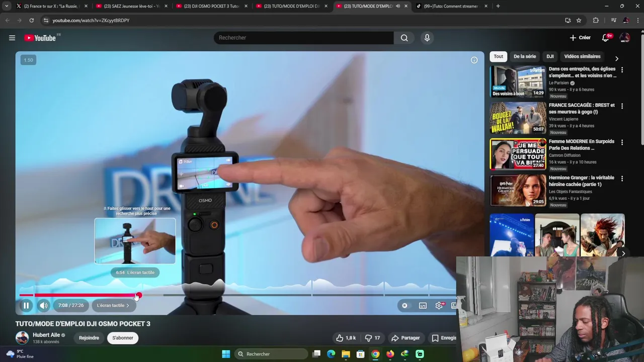This screenshot has height=362, width=644.
Task: Click the Rejoindre membership button
Action: (x=89, y=338)
